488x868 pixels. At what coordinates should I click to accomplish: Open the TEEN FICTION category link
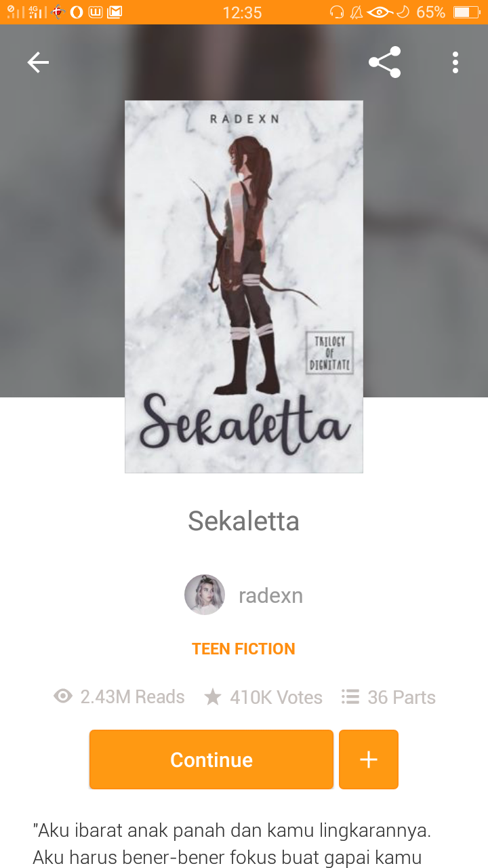[244, 649]
